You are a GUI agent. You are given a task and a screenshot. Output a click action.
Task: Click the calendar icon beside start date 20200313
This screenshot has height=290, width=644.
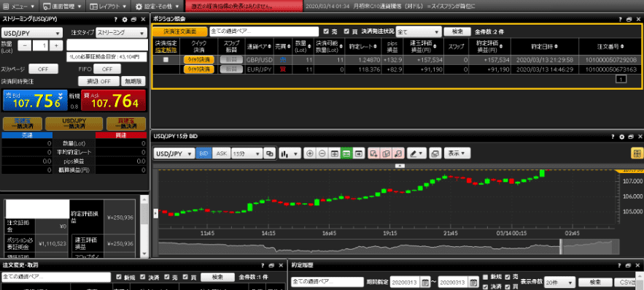[425, 283]
